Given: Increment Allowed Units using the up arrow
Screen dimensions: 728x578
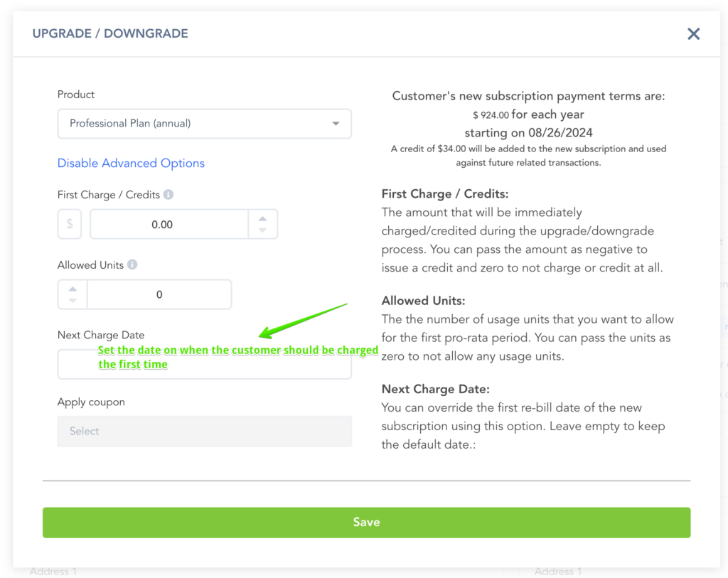Looking at the screenshot, I should tap(73, 289).
